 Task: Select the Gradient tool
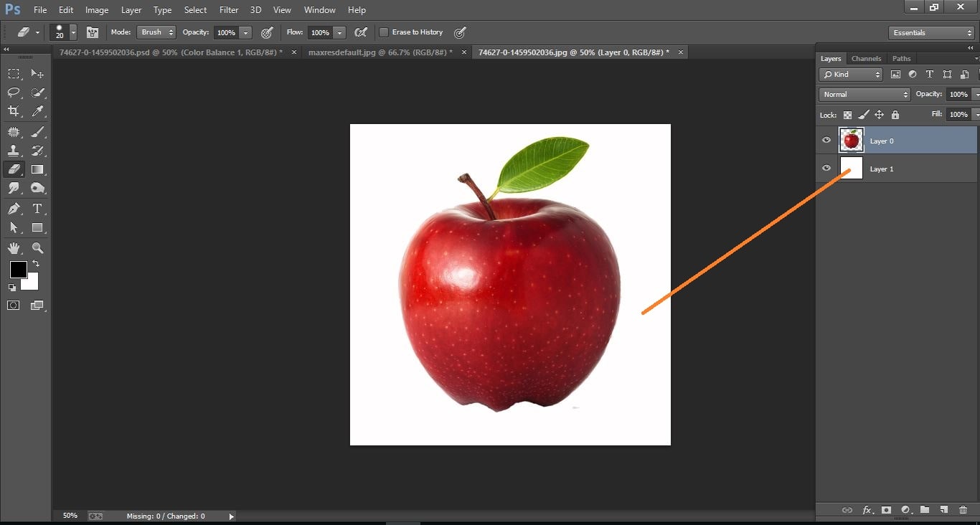click(x=37, y=169)
